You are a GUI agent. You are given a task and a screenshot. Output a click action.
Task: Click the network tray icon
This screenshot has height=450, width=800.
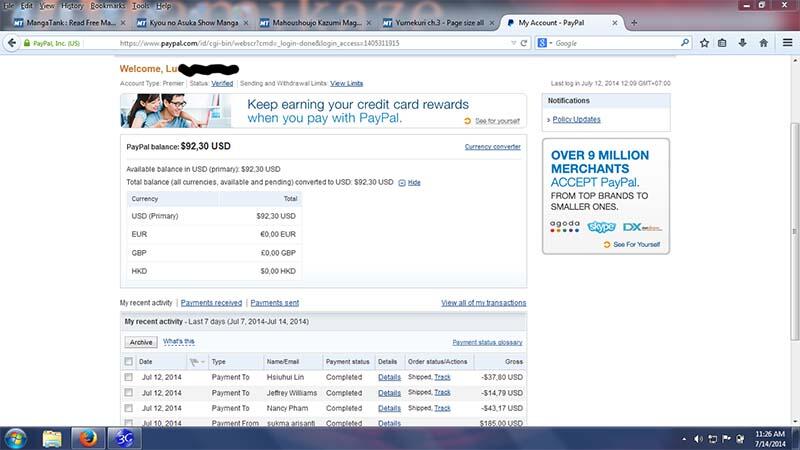[x=713, y=439]
